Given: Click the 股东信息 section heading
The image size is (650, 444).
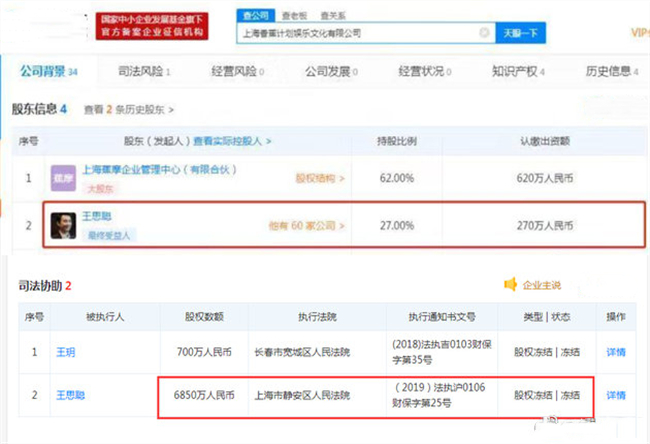Looking at the screenshot, I should 39,109.
